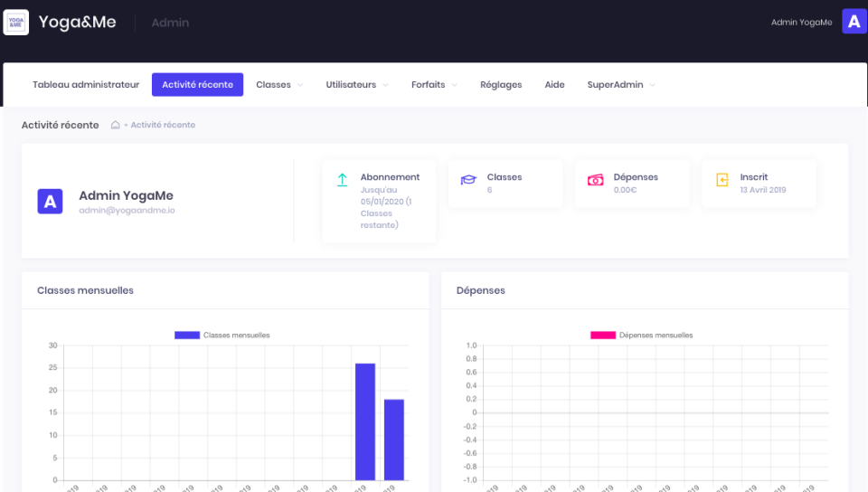Viewport: 868px width, 492px height.
Task: Expand the SuperAdmin dropdown menu
Action: (x=621, y=85)
